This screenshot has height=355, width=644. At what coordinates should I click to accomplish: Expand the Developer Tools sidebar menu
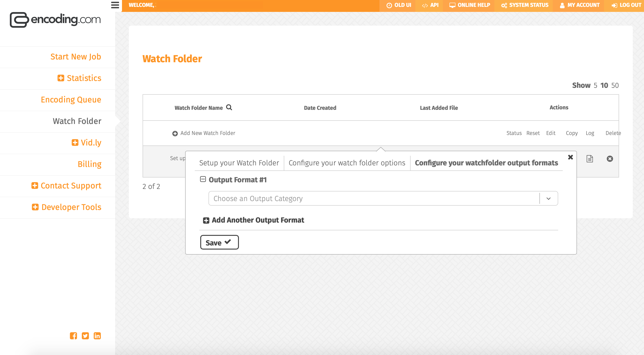coord(35,207)
